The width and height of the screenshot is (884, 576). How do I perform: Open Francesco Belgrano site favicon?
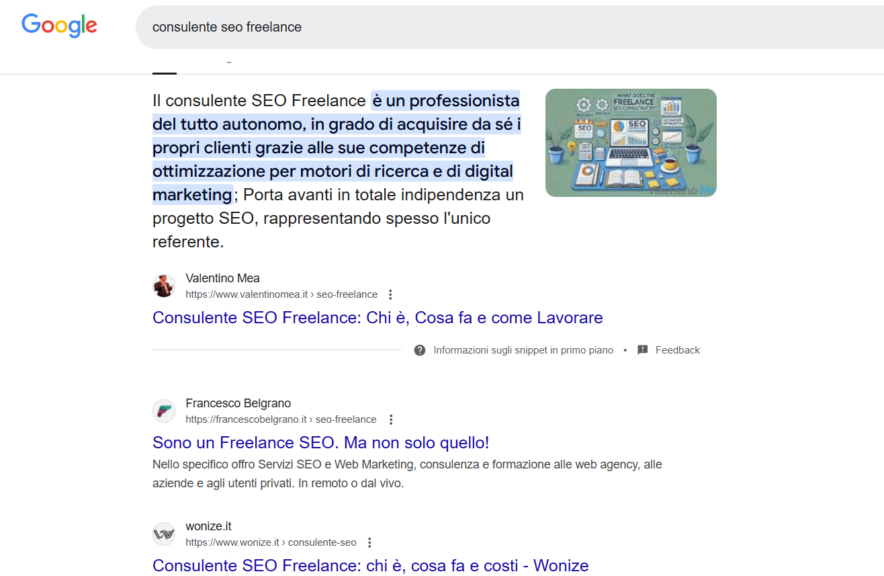pyautogui.click(x=164, y=411)
